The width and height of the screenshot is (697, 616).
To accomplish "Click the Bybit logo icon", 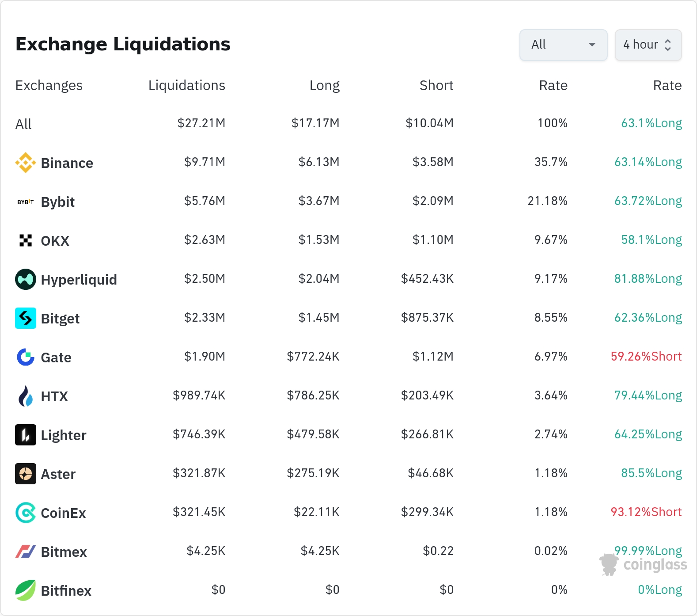I will (26, 202).
